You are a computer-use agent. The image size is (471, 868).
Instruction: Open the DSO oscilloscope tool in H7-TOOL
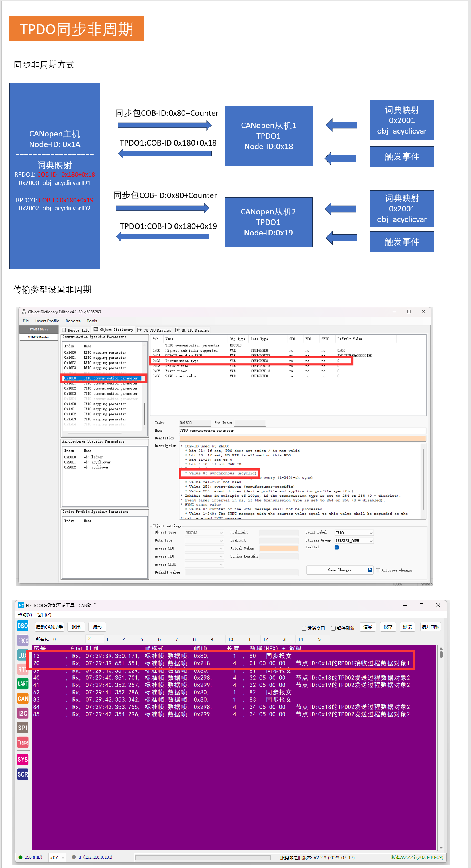pos(23,626)
